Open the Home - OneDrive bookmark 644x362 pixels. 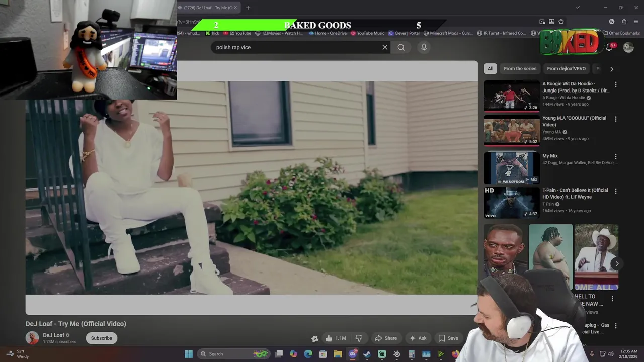click(328, 33)
